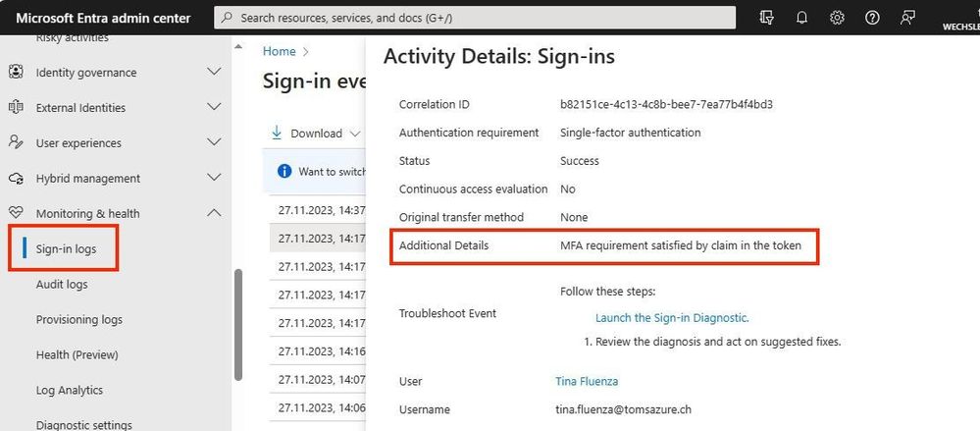Open Audit logs menu item
Viewport: 980px width, 431px height.
(62, 284)
